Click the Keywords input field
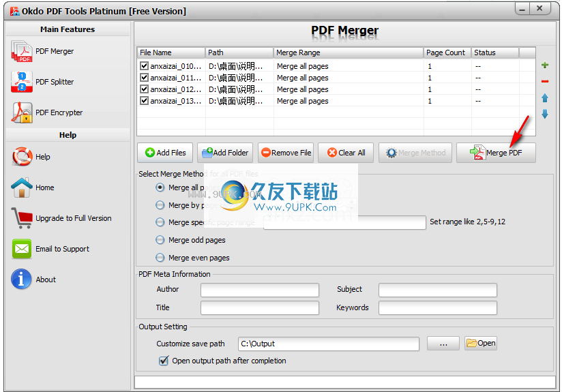This screenshot has width=562, height=392. pyautogui.click(x=438, y=307)
